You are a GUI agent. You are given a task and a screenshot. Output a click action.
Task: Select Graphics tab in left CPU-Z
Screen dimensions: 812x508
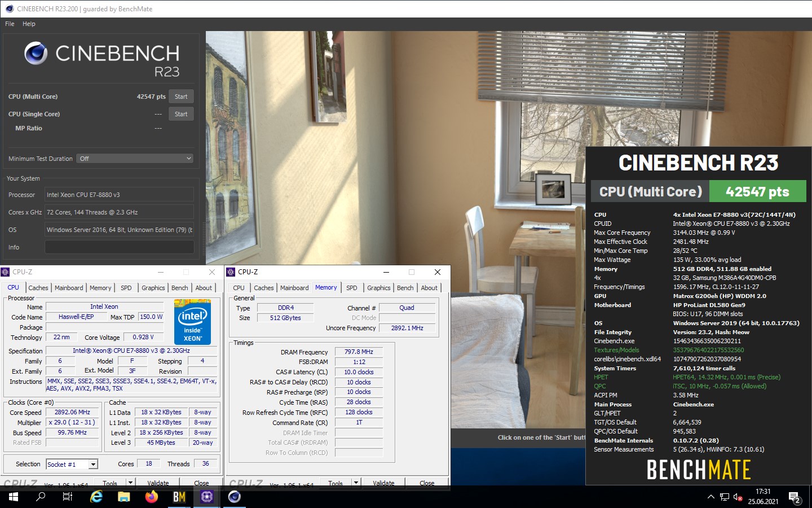tap(153, 288)
